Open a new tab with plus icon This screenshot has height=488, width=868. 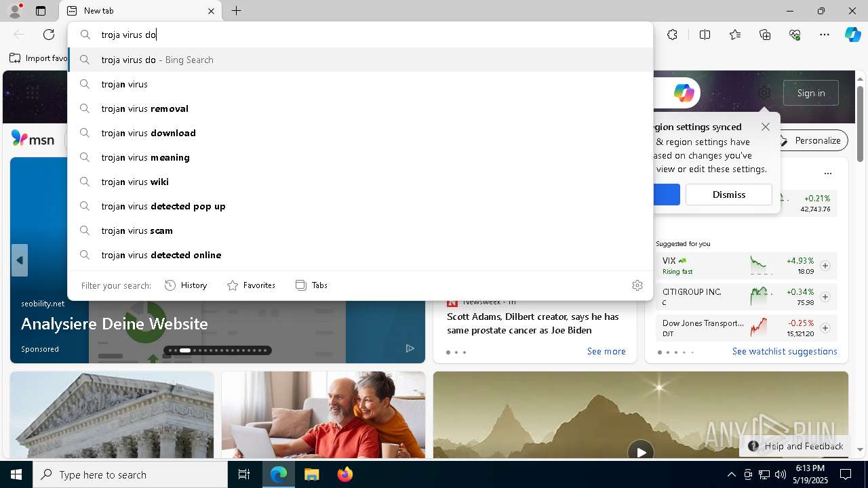[x=236, y=11]
